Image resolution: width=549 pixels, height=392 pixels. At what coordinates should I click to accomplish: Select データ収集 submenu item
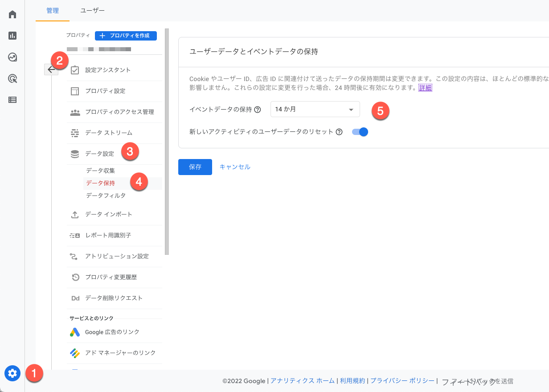point(100,171)
